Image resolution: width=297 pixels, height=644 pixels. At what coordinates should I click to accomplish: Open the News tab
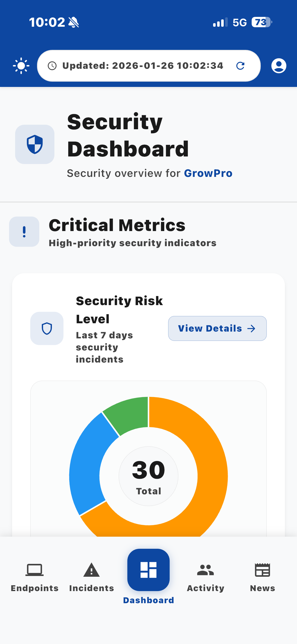tap(262, 577)
